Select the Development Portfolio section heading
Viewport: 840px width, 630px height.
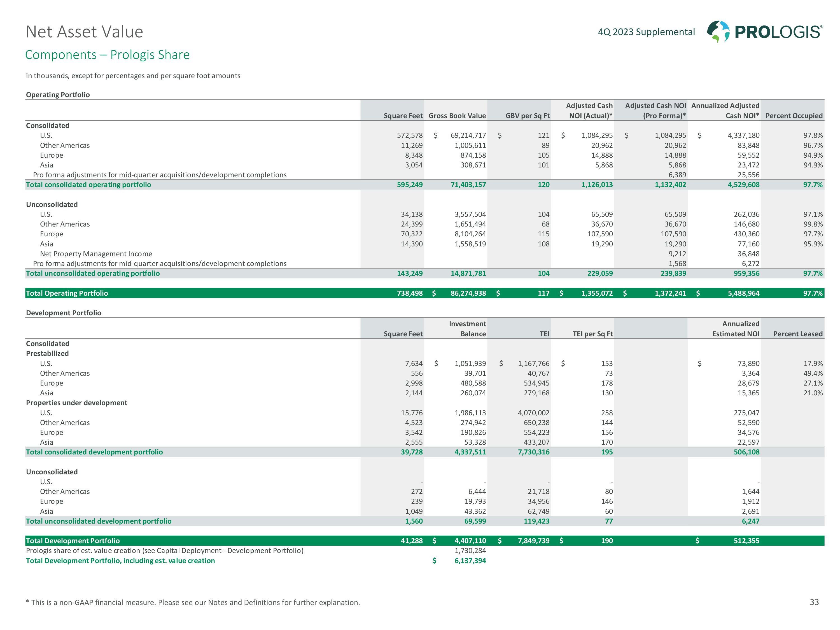coord(63,312)
